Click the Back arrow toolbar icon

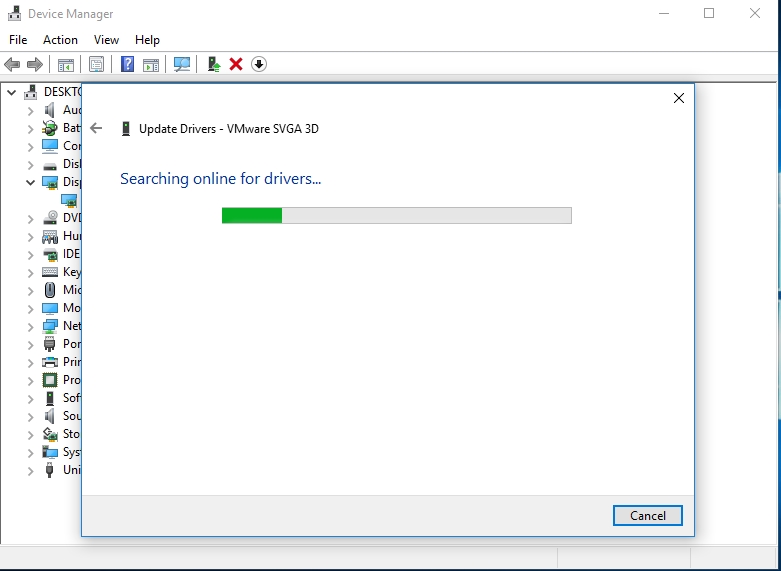[x=12, y=64]
